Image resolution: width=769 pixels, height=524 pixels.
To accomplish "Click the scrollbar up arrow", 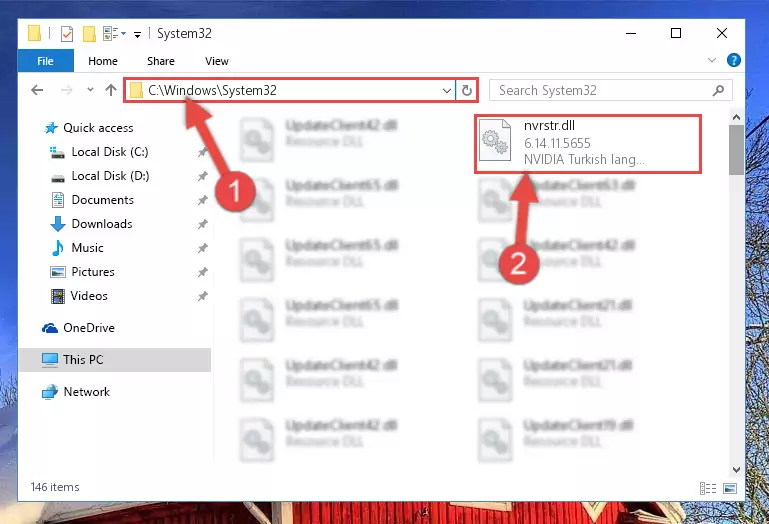I will [x=736, y=117].
